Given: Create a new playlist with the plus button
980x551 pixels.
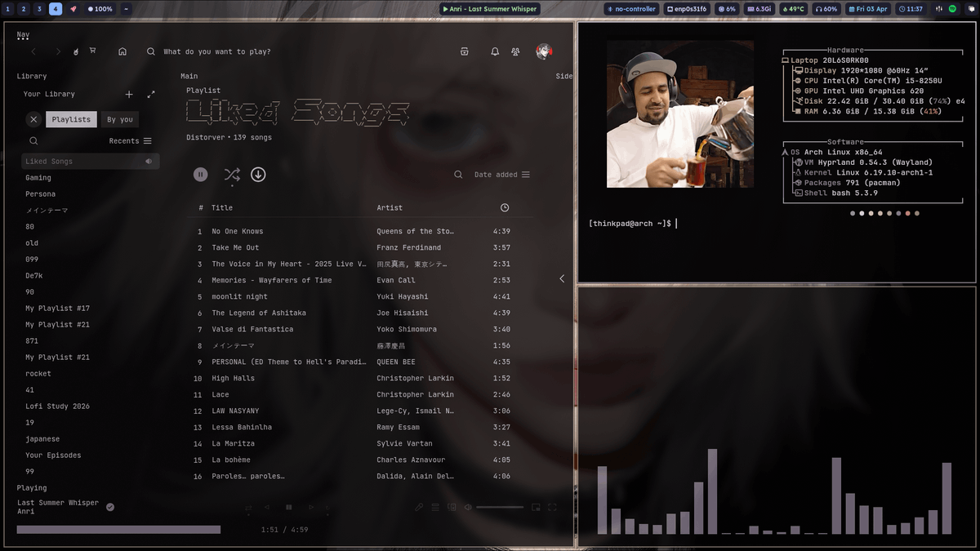Looking at the screenshot, I should click(x=129, y=94).
